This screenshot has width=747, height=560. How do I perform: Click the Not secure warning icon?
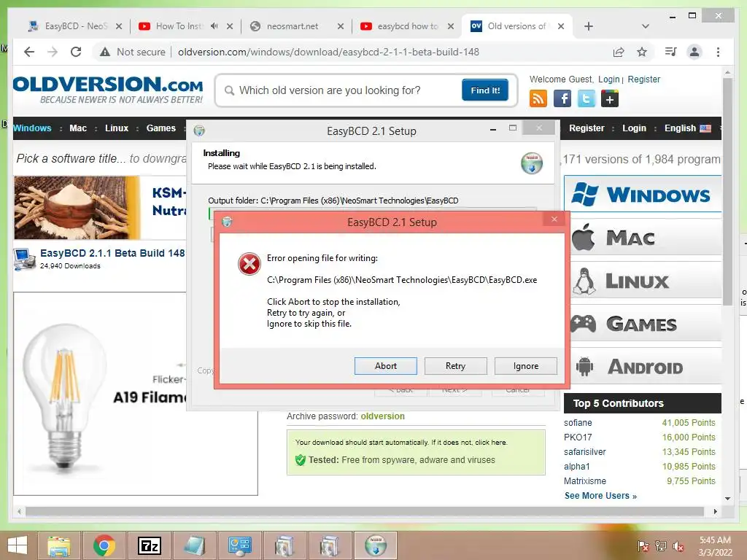105,52
